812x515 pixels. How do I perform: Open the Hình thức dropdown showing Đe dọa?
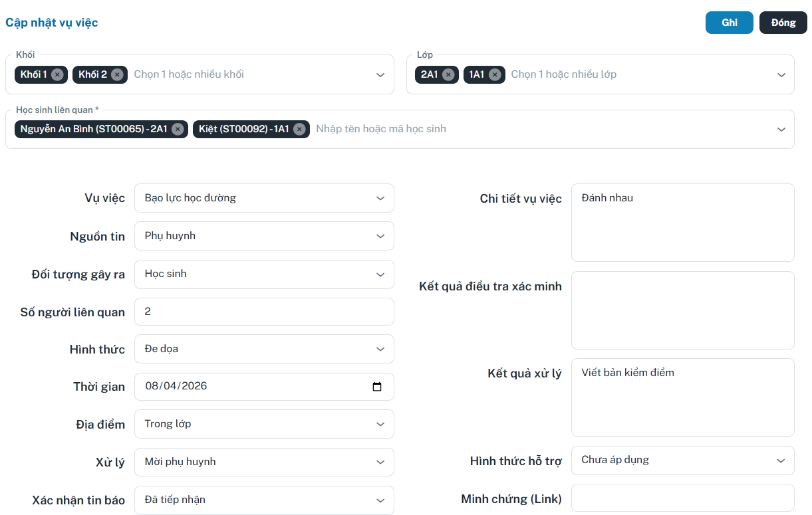tap(264, 349)
